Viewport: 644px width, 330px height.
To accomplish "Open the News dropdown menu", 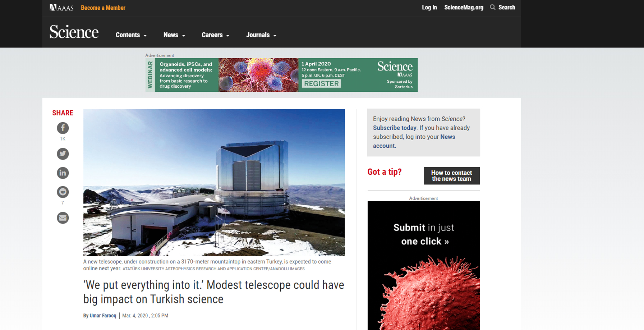I will point(174,35).
